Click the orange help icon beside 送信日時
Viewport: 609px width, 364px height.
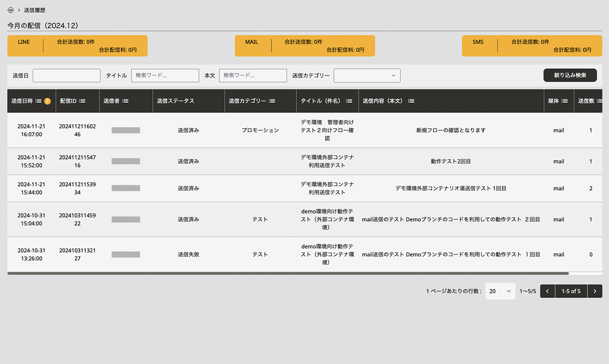(47, 101)
